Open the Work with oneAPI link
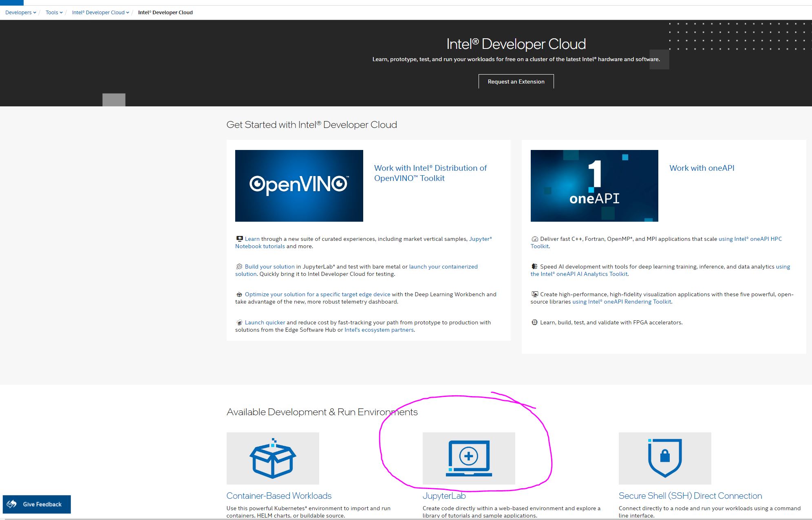 click(701, 167)
